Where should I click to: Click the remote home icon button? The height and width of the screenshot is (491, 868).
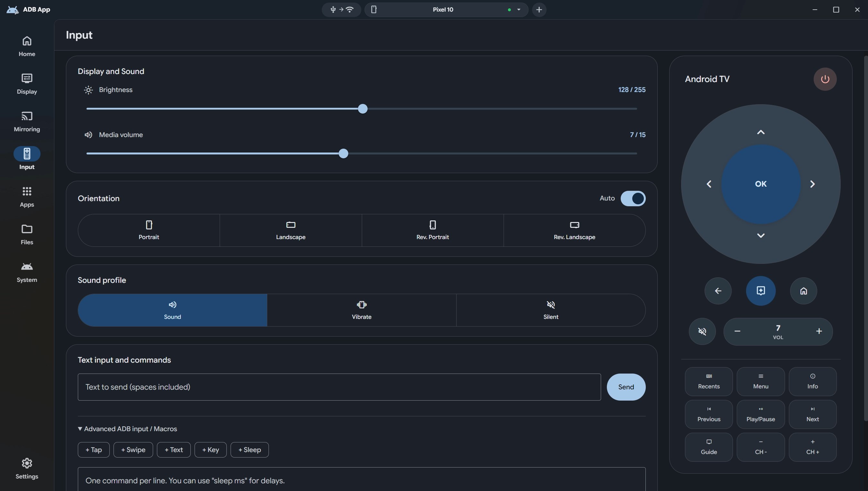click(803, 291)
